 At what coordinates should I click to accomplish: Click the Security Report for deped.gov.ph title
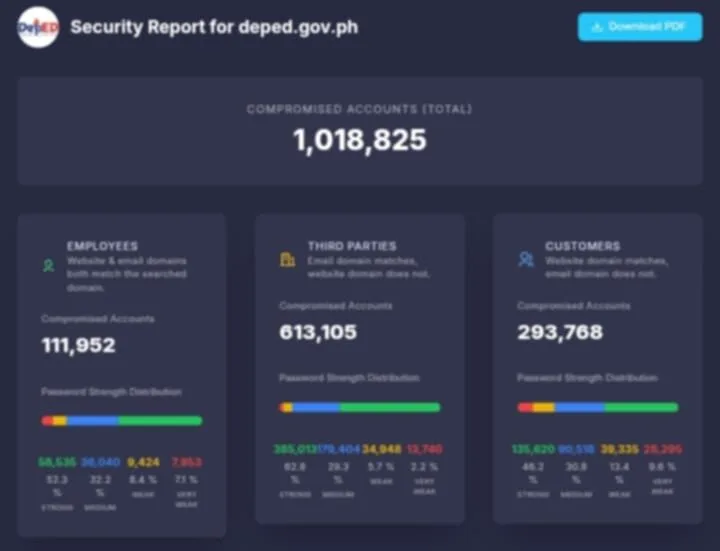(214, 27)
